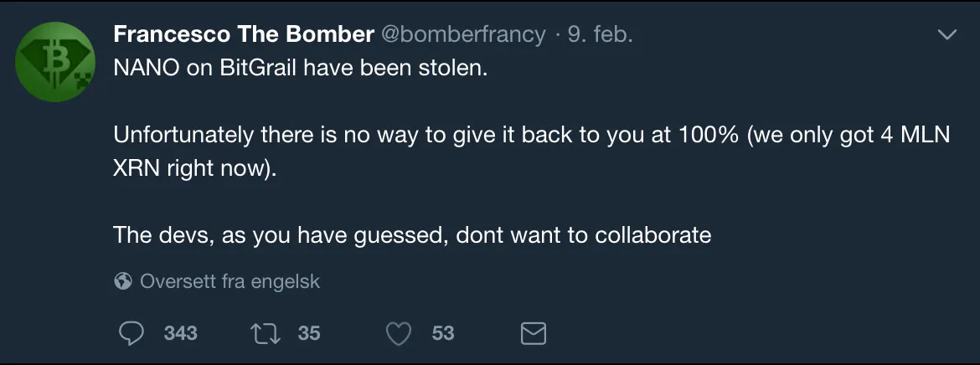The height and width of the screenshot is (365, 980).
Task: Click the 53 likes count
Action: click(x=443, y=333)
